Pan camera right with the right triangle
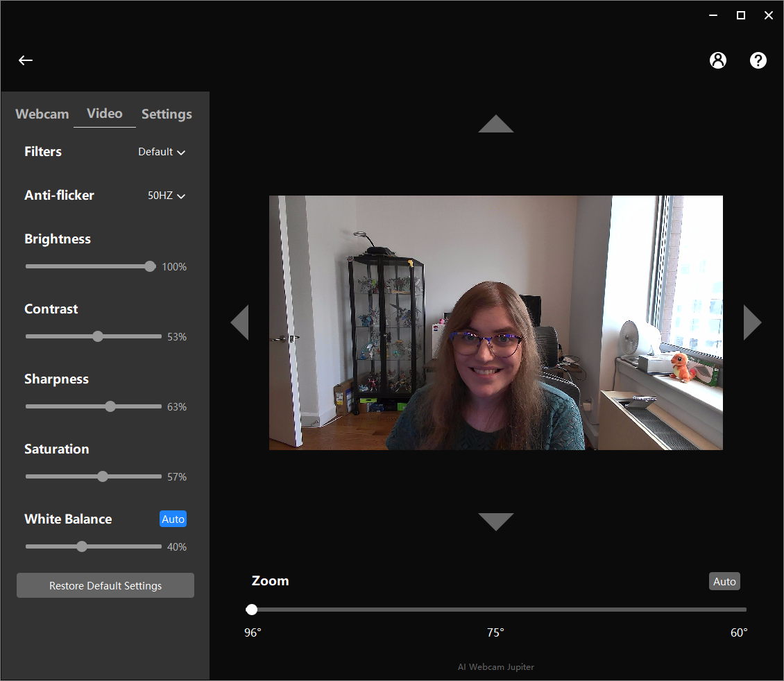Image resolution: width=784 pixels, height=681 pixels. [x=752, y=322]
